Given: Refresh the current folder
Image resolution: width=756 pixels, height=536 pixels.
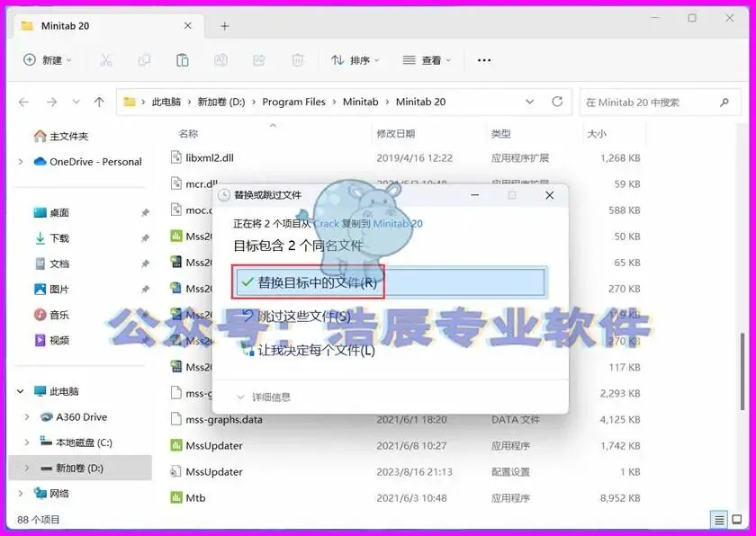Looking at the screenshot, I should pyautogui.click(x=557, y=102).
